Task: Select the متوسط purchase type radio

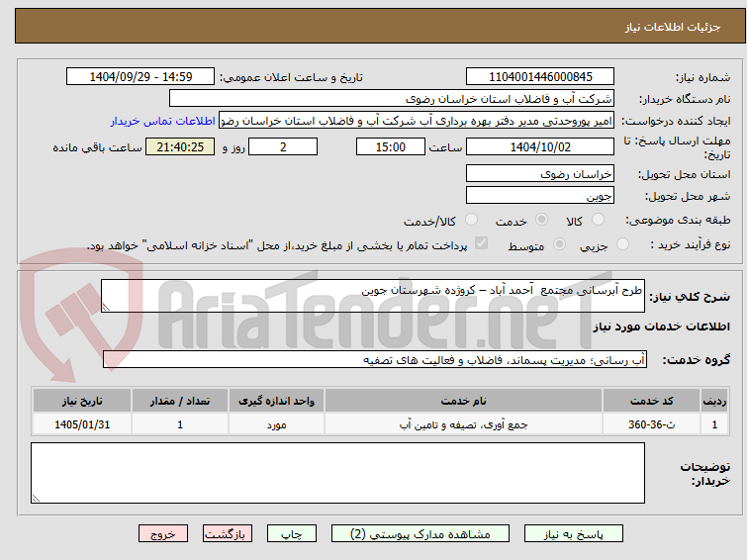Action: pos(559,244)
